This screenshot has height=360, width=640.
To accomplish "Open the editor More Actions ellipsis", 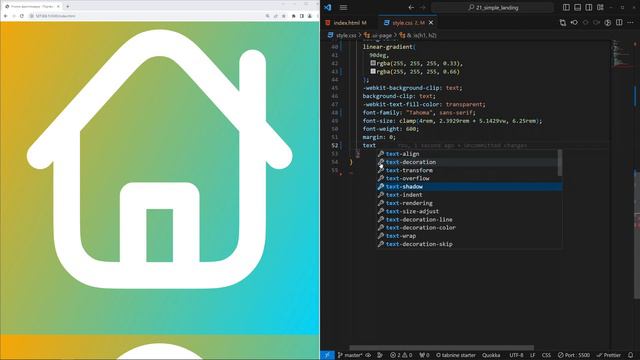I will pos(630,23).
